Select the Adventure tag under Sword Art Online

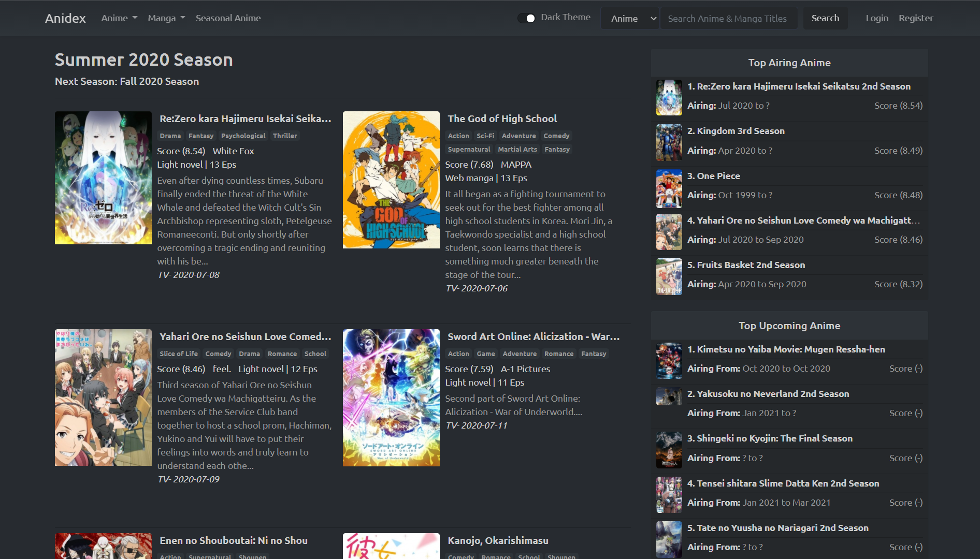[x=520, y=354]
